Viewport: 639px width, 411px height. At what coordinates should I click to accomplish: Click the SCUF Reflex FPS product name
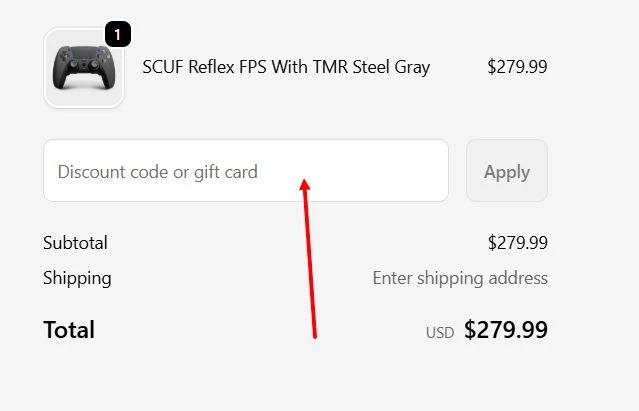286,67
